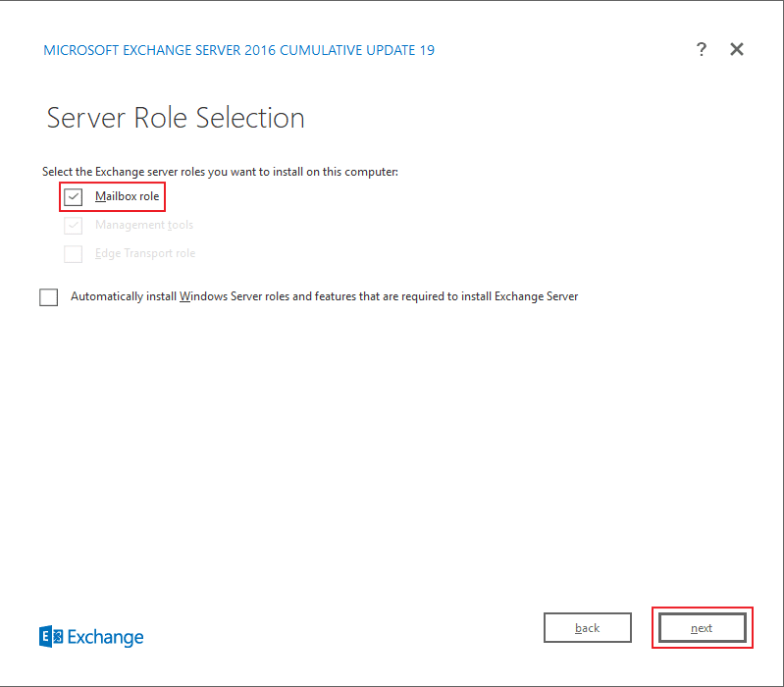Close the Exchange setup wizard
Viewport: 784px width, 687px height.
click(737, 49)
